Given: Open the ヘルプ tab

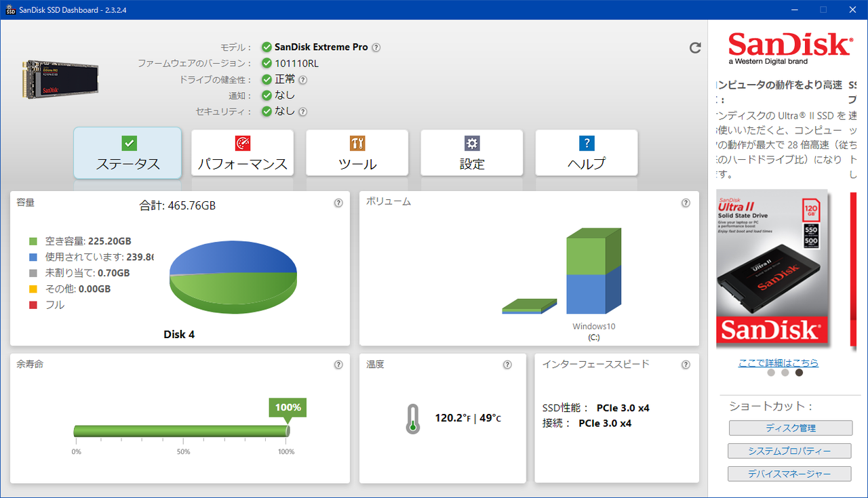Looking at the screenshot, I should (587, 152).
